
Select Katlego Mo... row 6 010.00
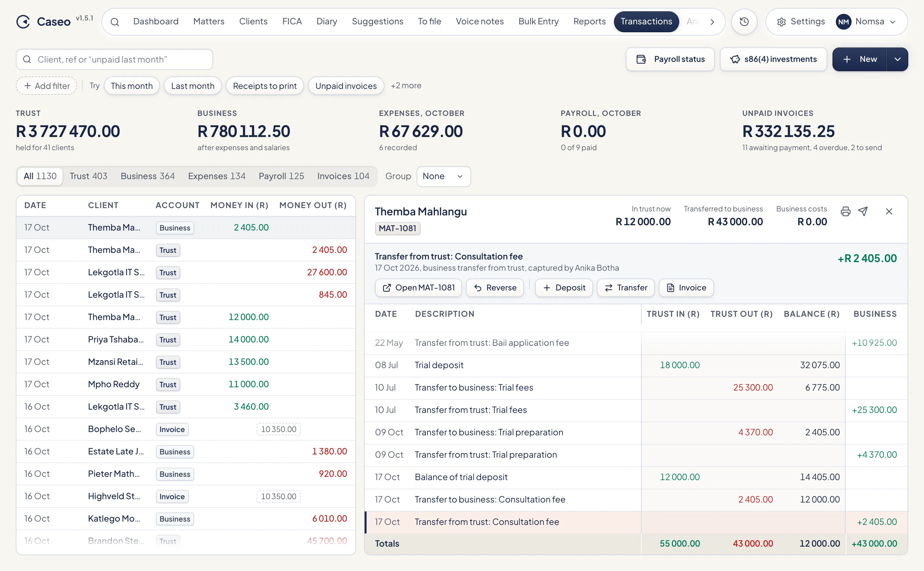tap(186, 519)
